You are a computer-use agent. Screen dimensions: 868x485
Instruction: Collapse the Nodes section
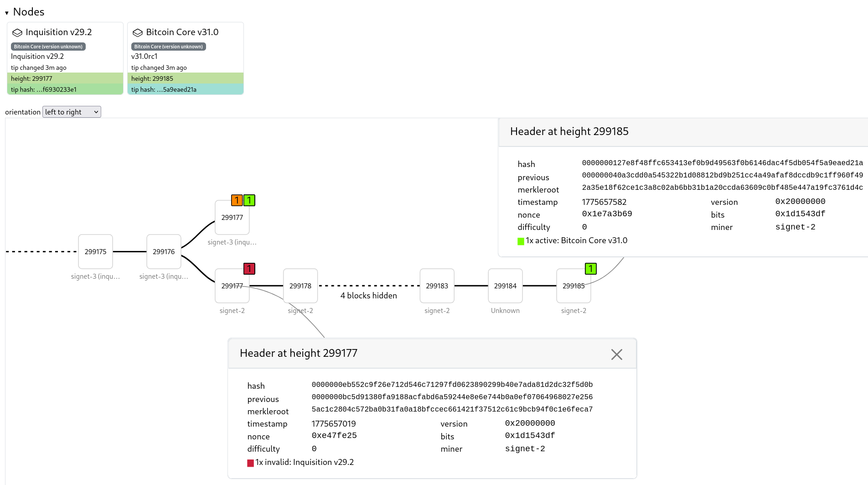(6, 12)
